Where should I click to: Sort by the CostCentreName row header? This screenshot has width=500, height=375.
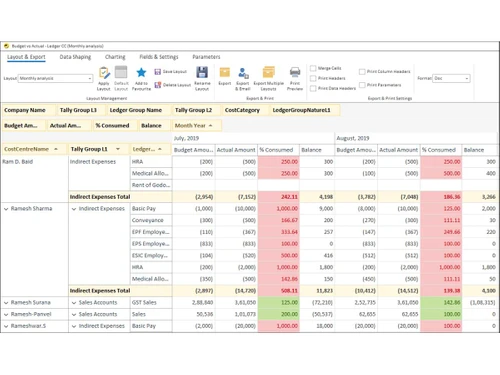pyautogui.click(x=35, y=149)
